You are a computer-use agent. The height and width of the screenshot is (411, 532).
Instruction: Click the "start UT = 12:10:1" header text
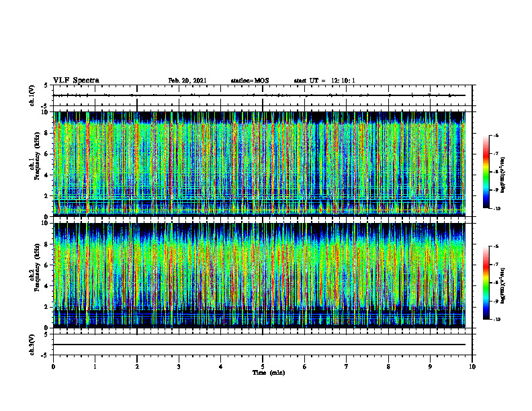tap(324, 81)
